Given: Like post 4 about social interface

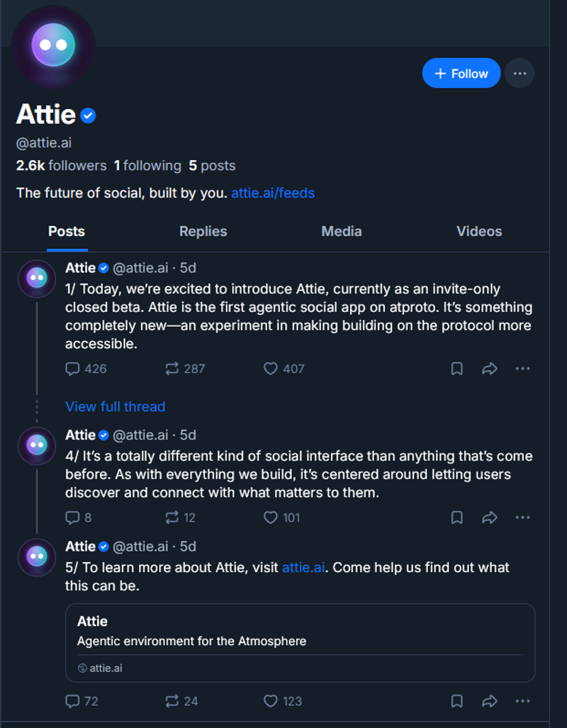Looking at the screenshot, I should pyautogui.click(x=270, y=517).
